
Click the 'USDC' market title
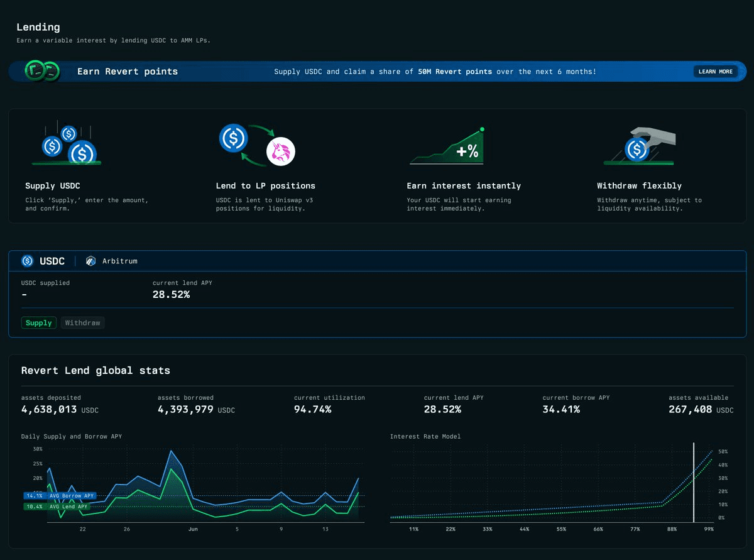click(52, 261)
